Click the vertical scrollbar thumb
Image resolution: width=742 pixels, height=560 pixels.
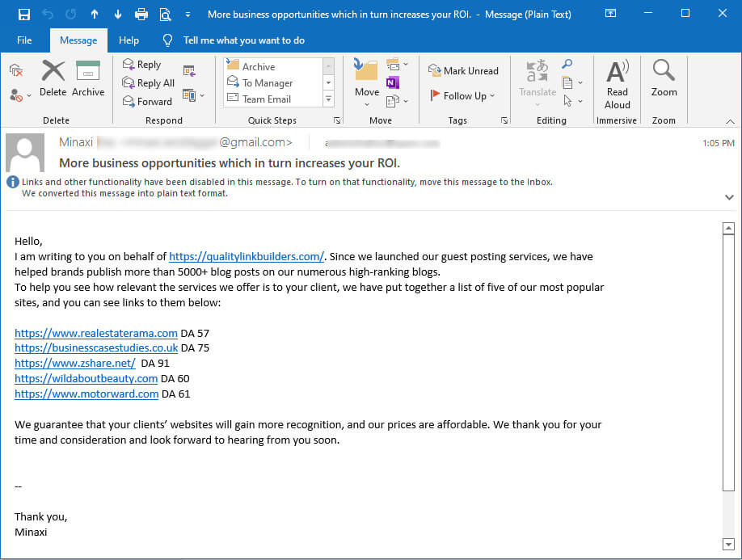(728, 363)
